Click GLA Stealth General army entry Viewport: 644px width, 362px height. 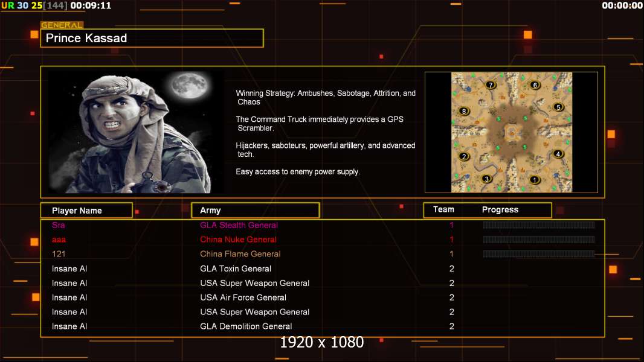point(239,225)
